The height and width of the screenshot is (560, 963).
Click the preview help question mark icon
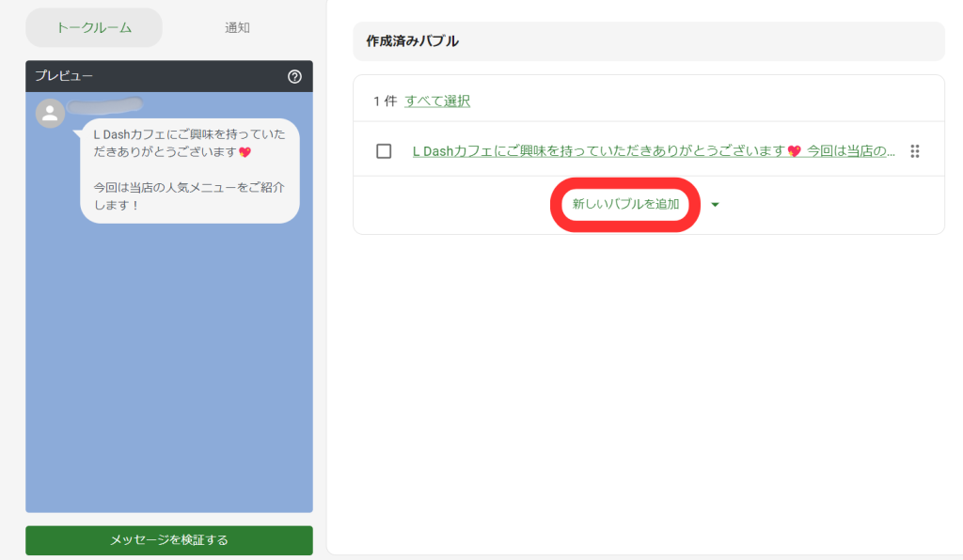tap(294, 76)
